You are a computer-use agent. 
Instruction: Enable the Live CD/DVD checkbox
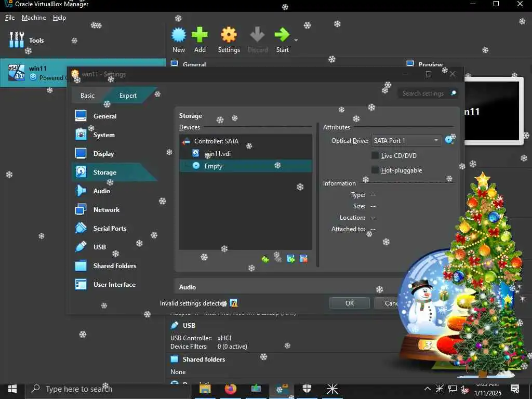375,155
